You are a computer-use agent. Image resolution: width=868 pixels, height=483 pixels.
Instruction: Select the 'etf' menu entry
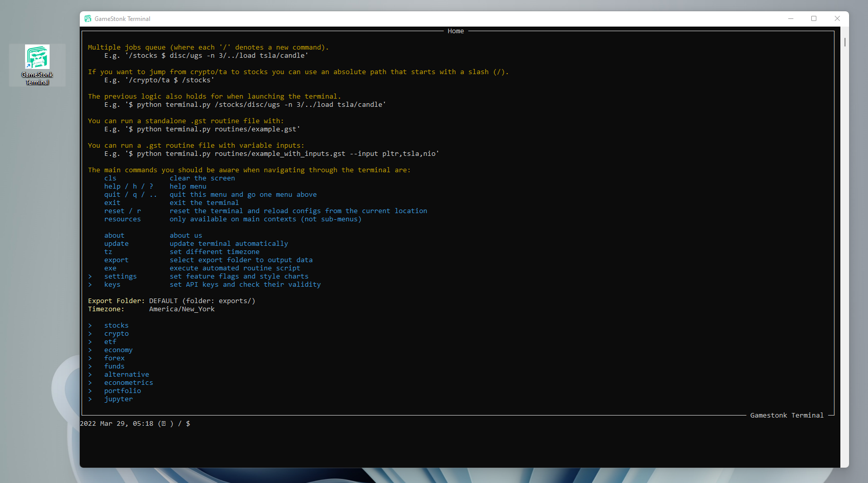[110, 342]
